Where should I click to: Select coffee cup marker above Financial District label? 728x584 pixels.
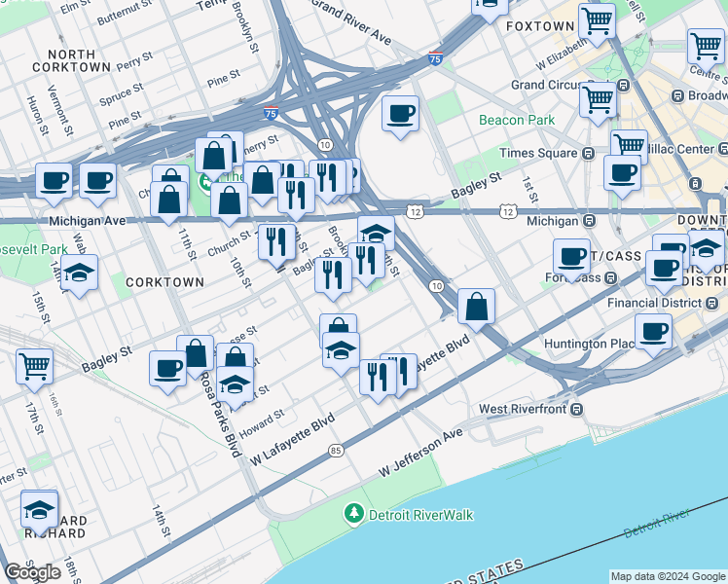[665, 269]
